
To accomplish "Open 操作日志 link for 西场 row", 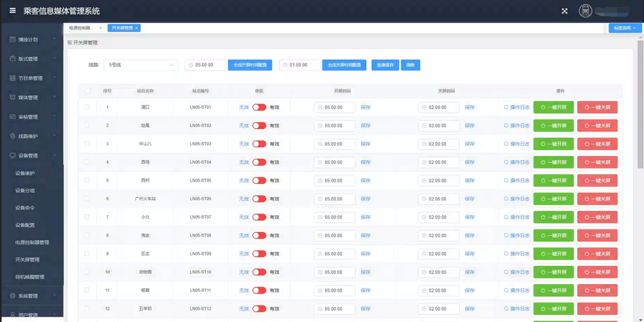I will pos(517,163).
